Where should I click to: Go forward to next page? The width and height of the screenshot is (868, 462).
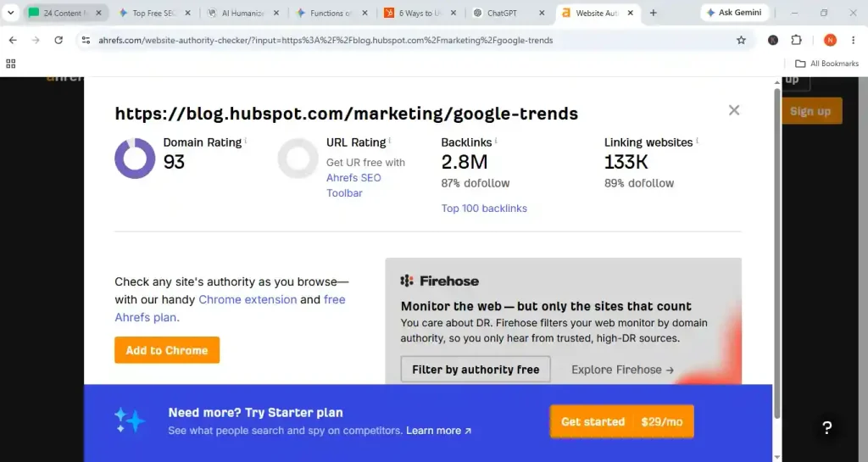click(x=36, y=40)
